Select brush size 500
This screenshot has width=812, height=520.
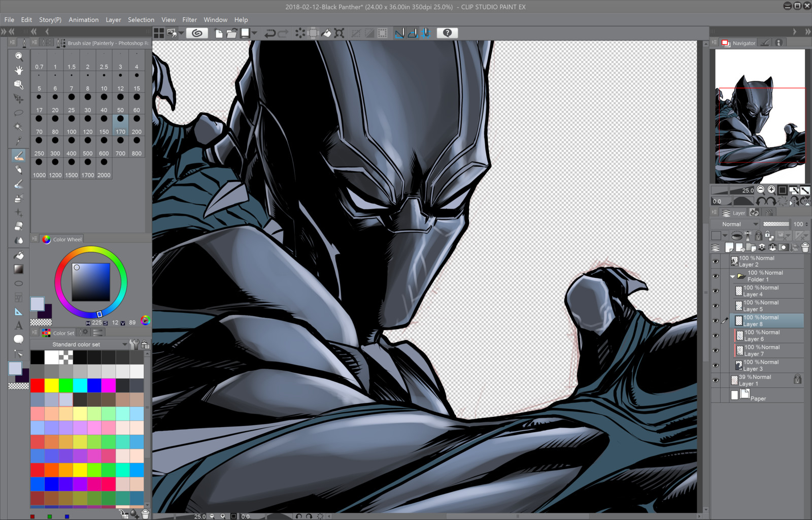coord(88,146)
